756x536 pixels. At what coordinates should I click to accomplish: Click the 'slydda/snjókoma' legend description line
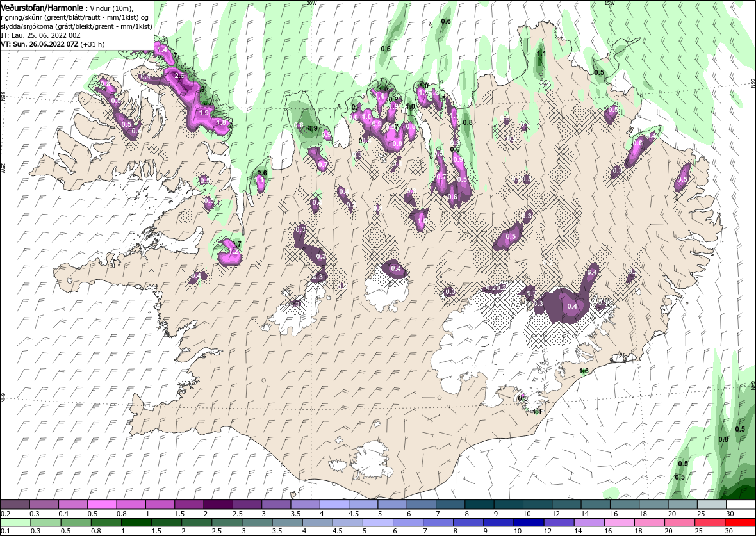click(77, 26)
